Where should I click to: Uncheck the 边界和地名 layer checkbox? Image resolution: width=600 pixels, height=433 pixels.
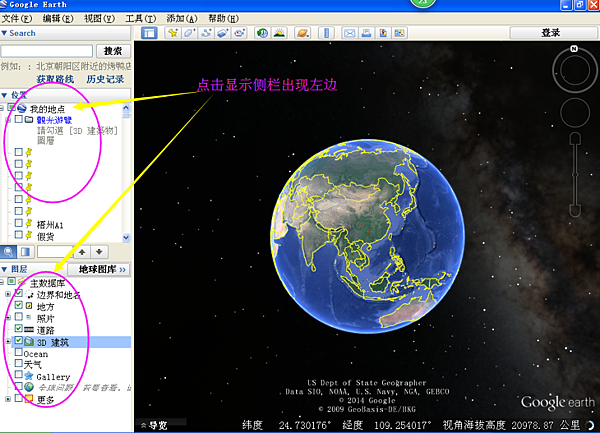point(18,293)
